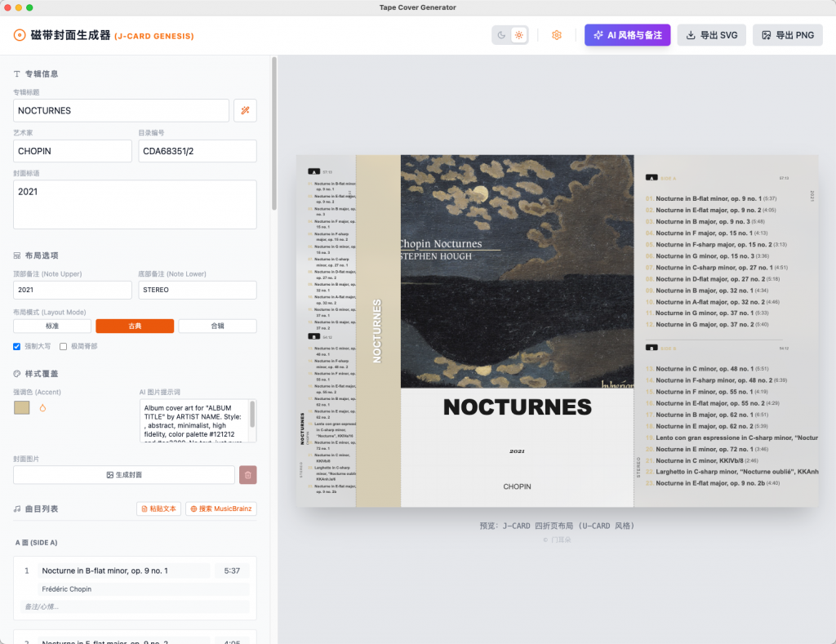Viewport: 836px width, 644px height.
Task: Open settings via the orange gear icon
Action: pyautogui.click(x=557, y=35)
